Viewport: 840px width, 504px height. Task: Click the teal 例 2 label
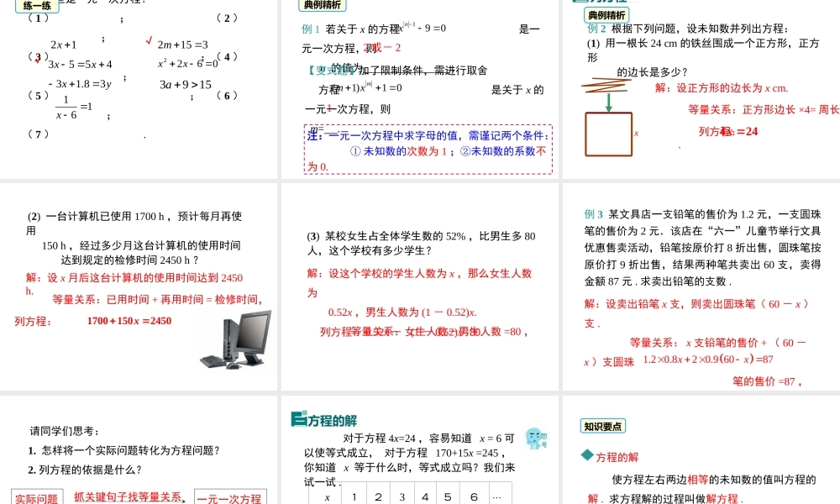(596, 29)
